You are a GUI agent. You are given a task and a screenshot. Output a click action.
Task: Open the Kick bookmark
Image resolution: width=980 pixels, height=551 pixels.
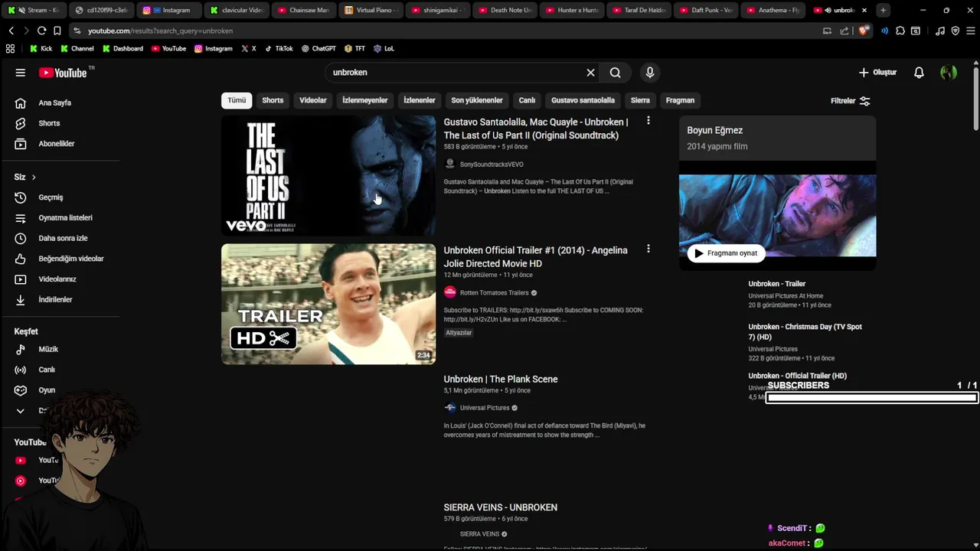[x=41, y=48]
